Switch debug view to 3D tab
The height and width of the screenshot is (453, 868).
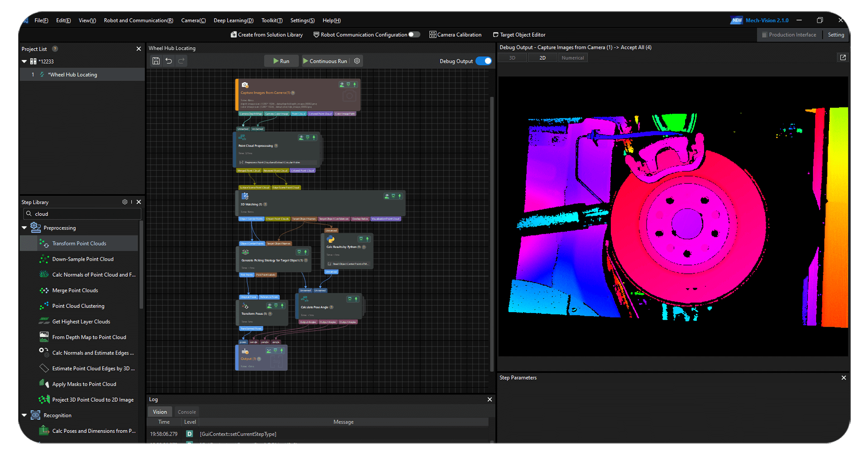[x=512, y=58]
